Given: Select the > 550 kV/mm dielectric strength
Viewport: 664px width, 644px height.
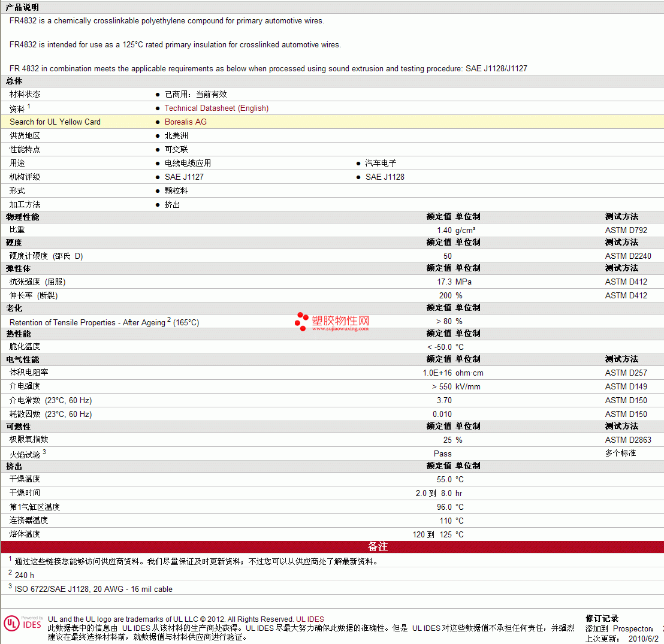Looking at the screenshot, I should pos(456,386).
